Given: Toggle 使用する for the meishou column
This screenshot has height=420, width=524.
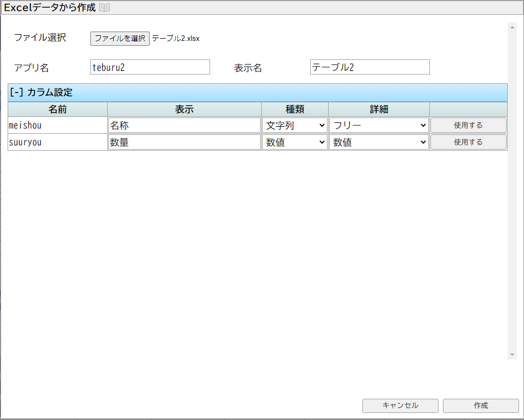Looking at the screenshot, I should click(x=468, y=125).
